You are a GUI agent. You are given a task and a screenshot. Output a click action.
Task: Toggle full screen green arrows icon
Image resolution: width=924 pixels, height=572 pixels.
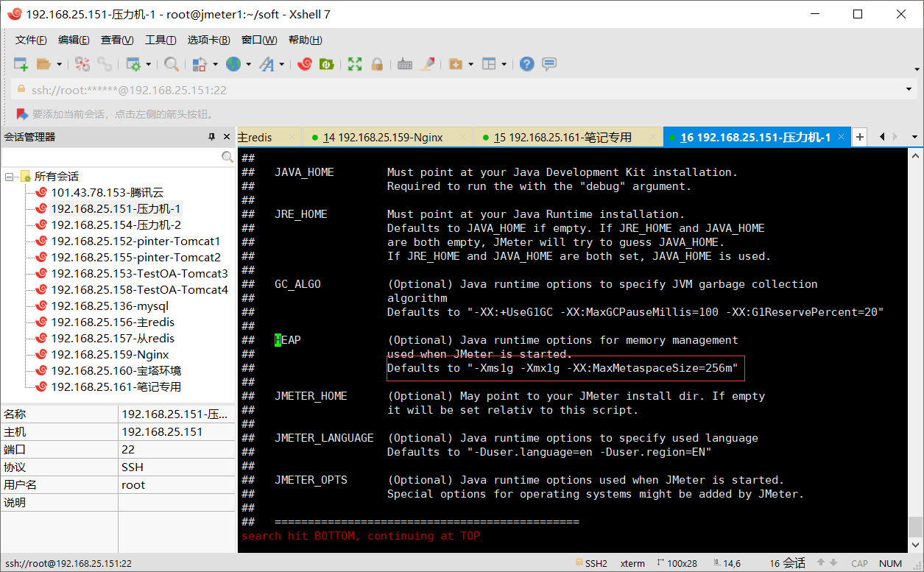(x=355, y=64)
